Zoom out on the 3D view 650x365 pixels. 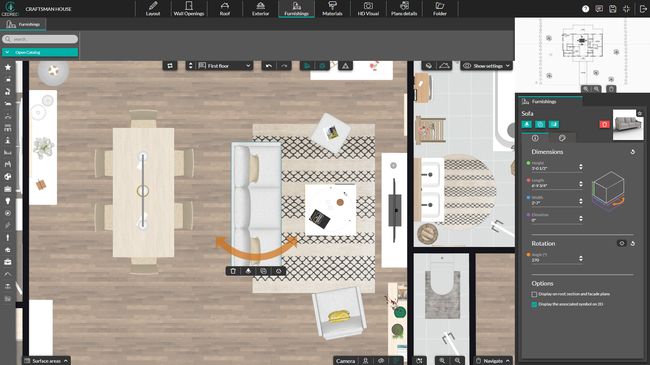(x=458, y=361)
